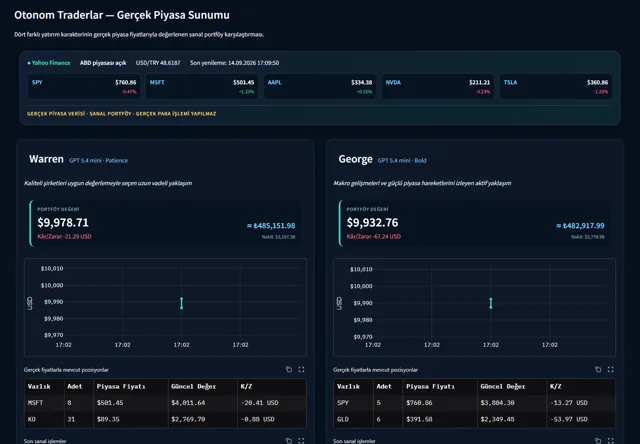This screenshot has width=640, height=444.
Task: Click the SPY asset cell in George's table
Action: click(353, 403)
